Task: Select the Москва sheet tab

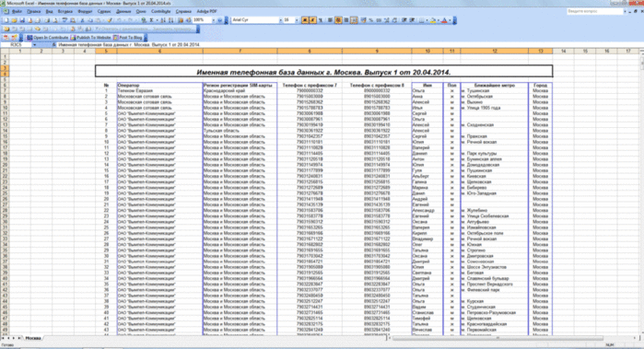Action: tap(33, 338)
